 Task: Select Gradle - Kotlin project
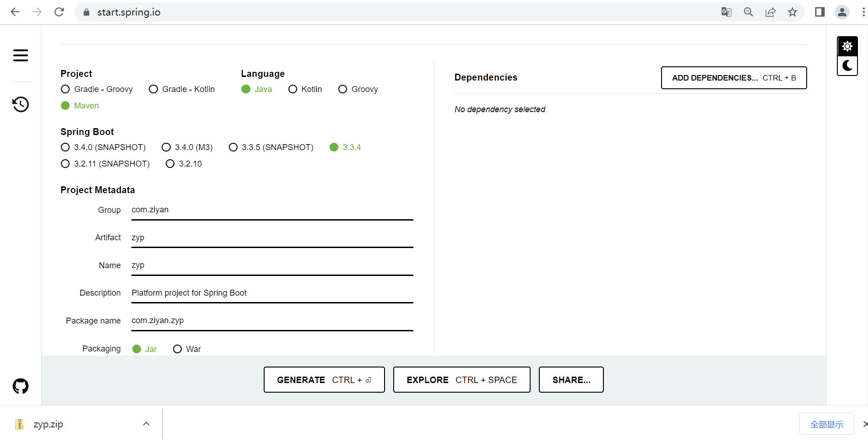coord(182,89)
